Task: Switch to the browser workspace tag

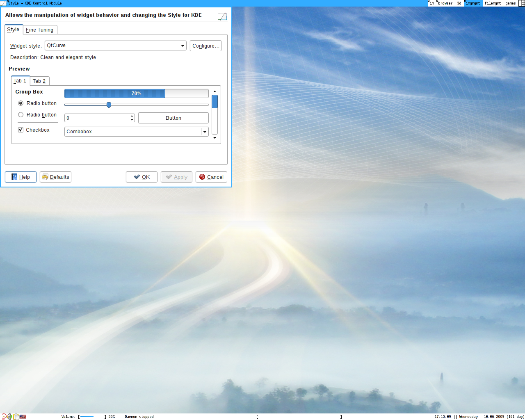Action: coord(445,3)
